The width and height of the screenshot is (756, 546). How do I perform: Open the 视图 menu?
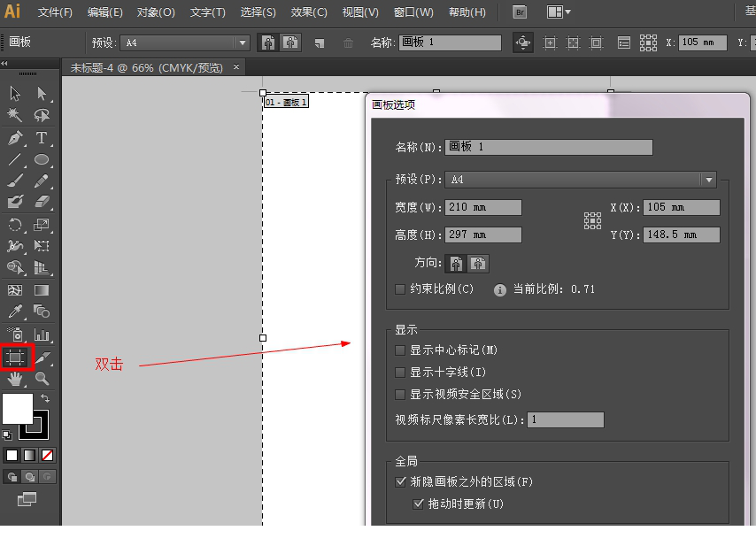[359, 12]
